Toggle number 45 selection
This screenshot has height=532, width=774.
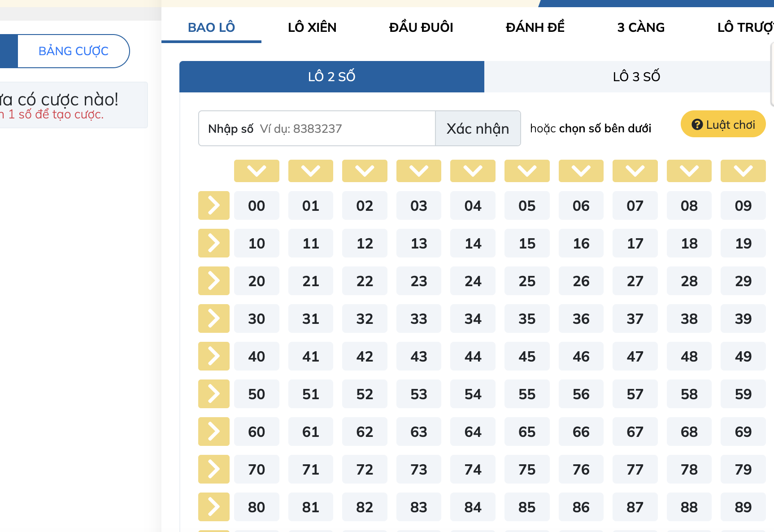(x=527, y=356)
